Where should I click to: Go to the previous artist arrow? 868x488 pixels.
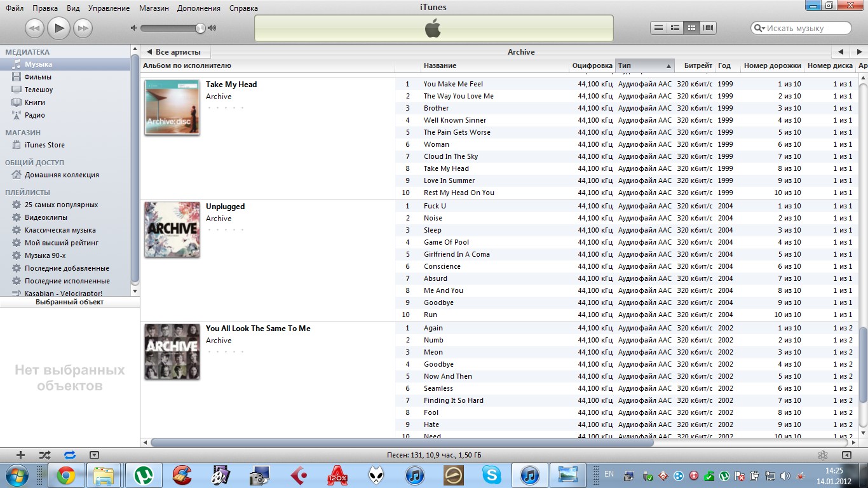pyautogui.click(x=841, y=52)
